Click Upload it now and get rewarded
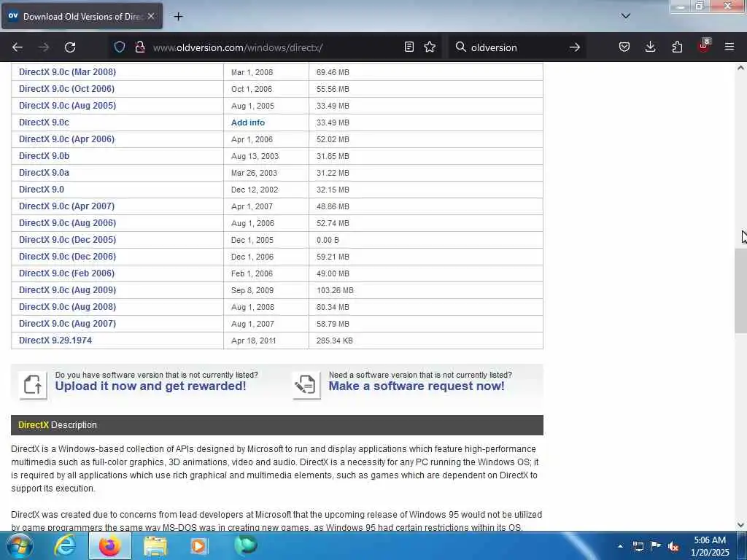Screen dimensions: 747x560 click(x=150, y=386)
